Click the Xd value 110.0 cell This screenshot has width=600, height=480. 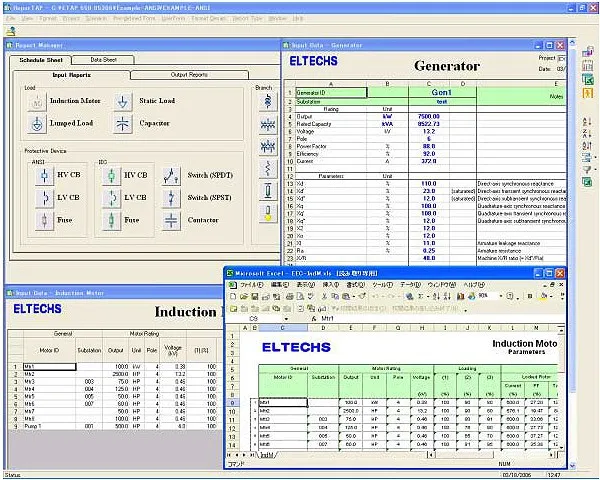pos(429,184)
